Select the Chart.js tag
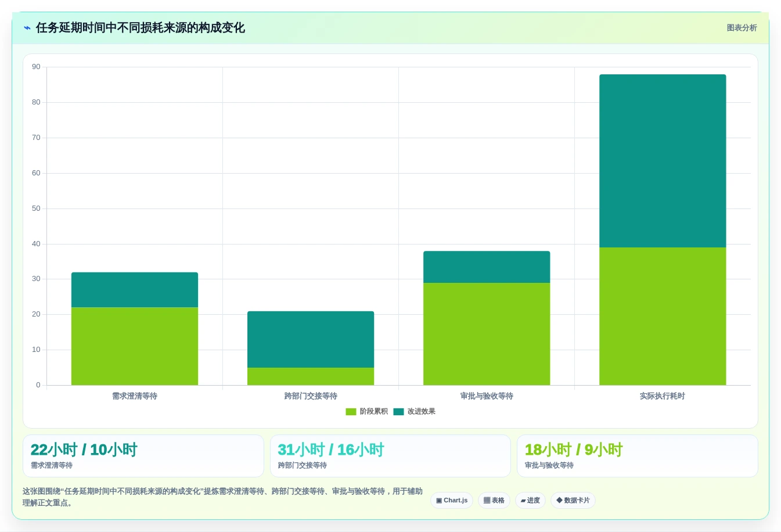 tap(452, 500)
